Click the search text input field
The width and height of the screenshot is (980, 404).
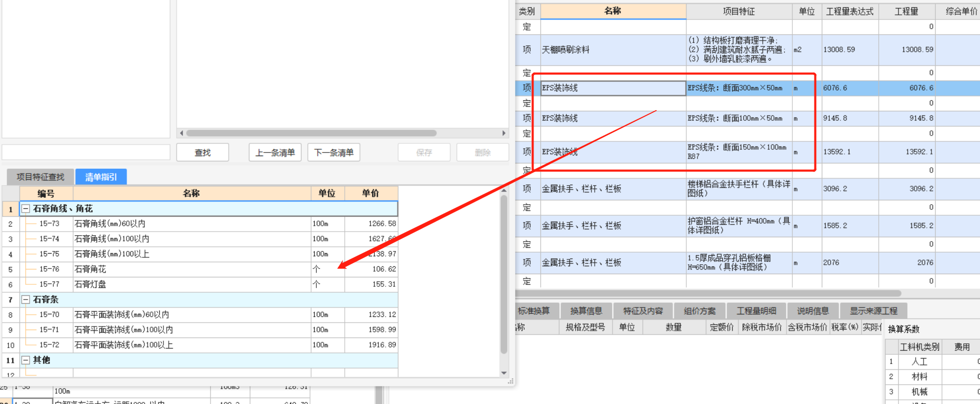pyautogui.click(x=86, y=152)
